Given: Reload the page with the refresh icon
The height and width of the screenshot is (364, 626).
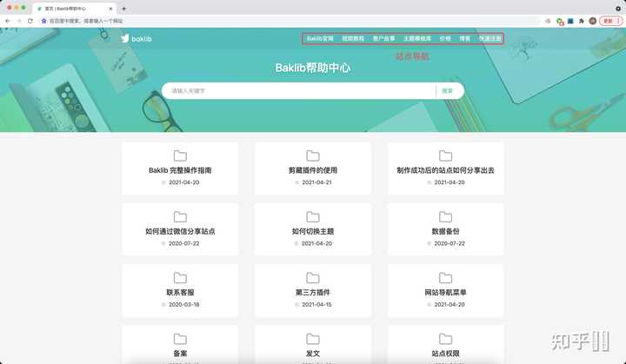Looking at the screenshot, I should point(30,21).
